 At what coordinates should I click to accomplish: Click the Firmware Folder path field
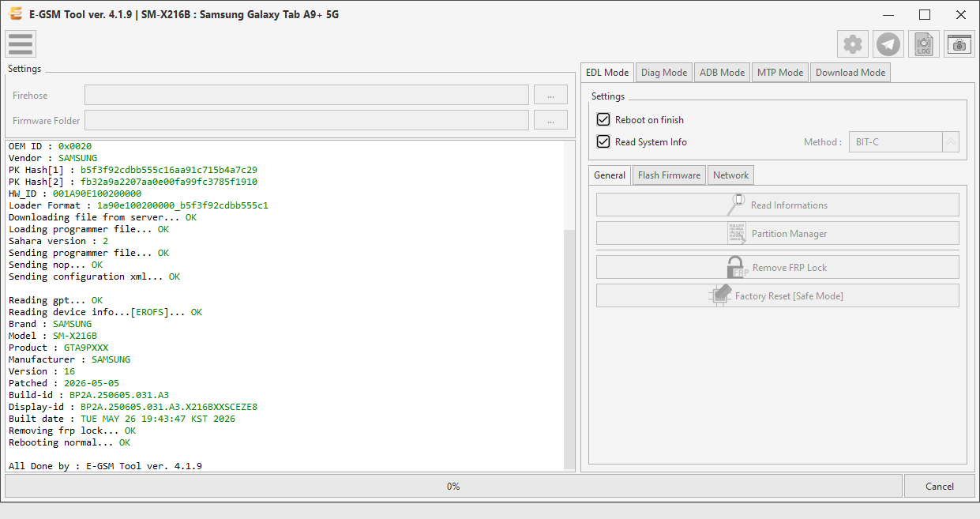pyautogui.click(x=306, y=120)
